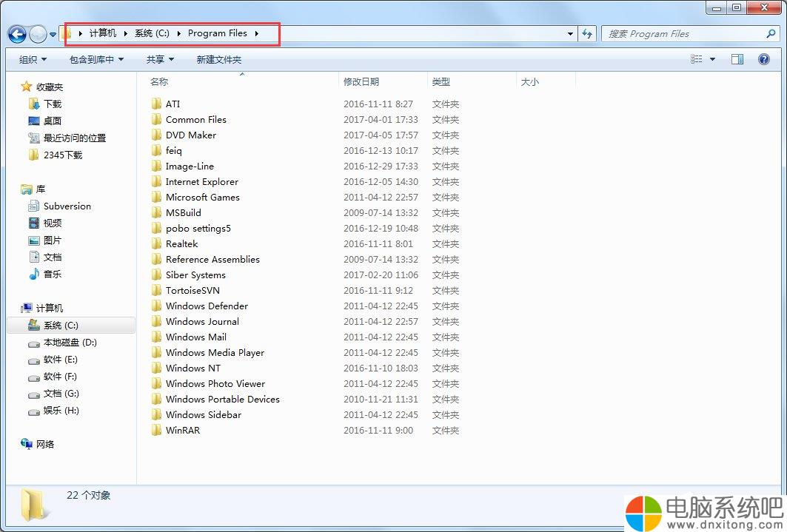The width and height of the screenshot is (787, 532).
Task: Click the Image-Line folder icon
Action: coord(157,166)
